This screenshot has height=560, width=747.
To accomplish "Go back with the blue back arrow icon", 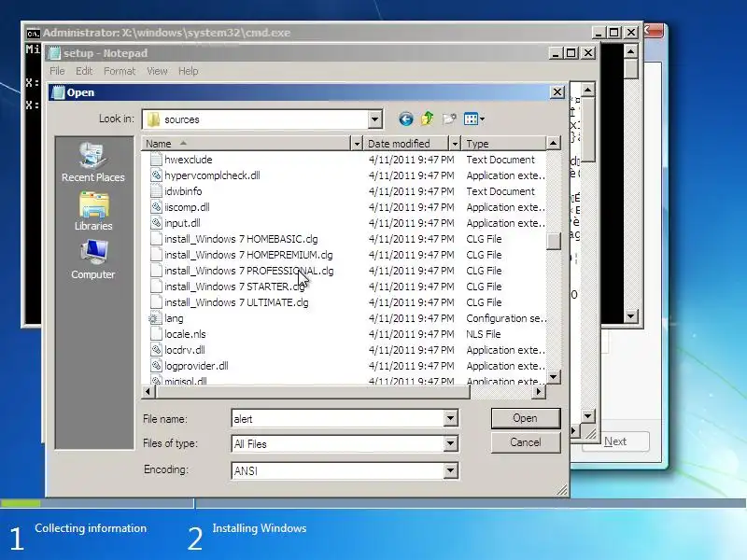I will (x=406, y=119).
